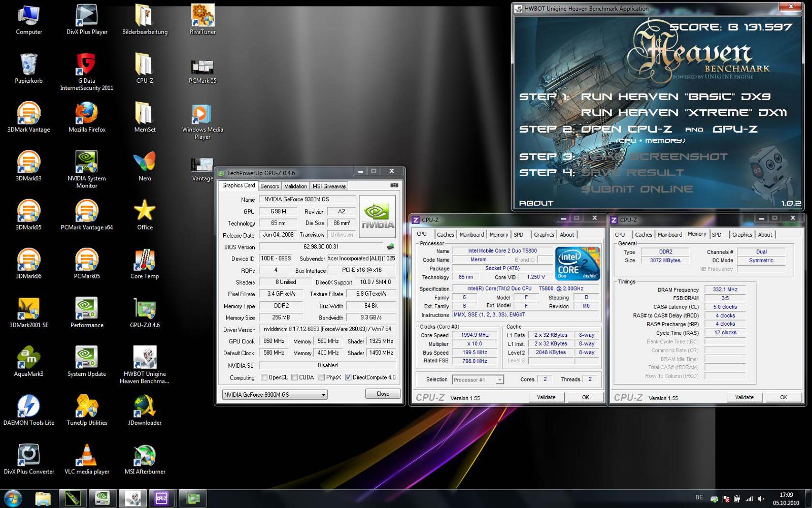
Task: Open the RivaTuner desktop icon
Action: tap(202, 19)
